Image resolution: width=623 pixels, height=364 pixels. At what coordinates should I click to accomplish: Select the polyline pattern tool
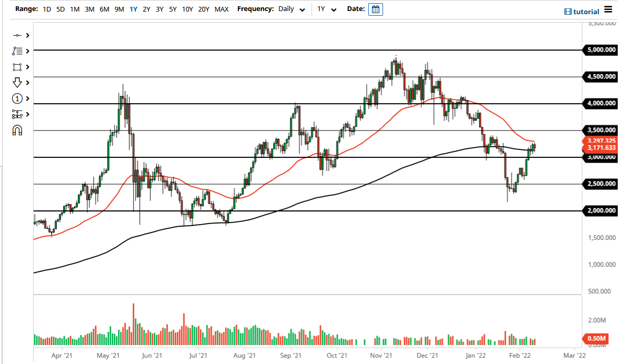point(17,50)
